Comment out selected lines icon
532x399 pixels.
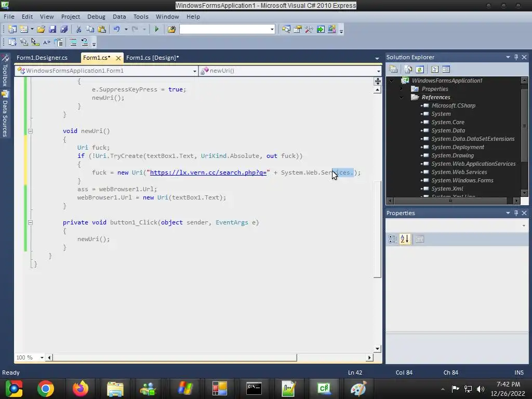pyautogui.click(x=73, y=42)
